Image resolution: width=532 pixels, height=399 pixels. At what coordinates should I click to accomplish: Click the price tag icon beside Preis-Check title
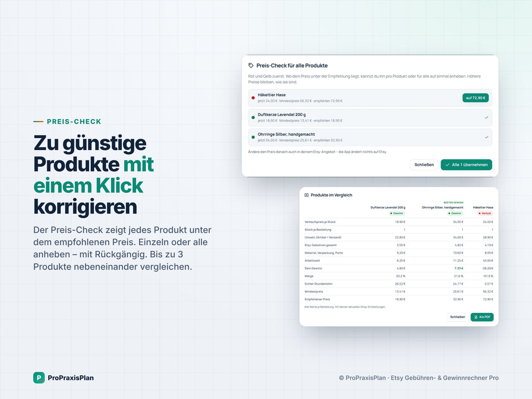click(251, 65)
